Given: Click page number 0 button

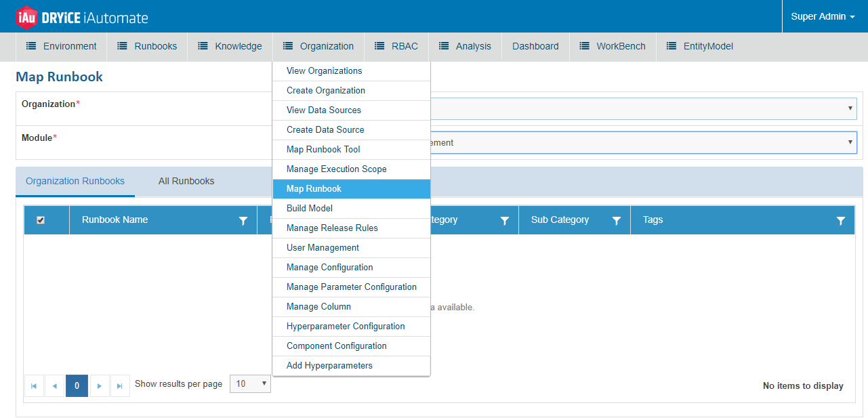Looking at the screenshot, I should (77, 385).
